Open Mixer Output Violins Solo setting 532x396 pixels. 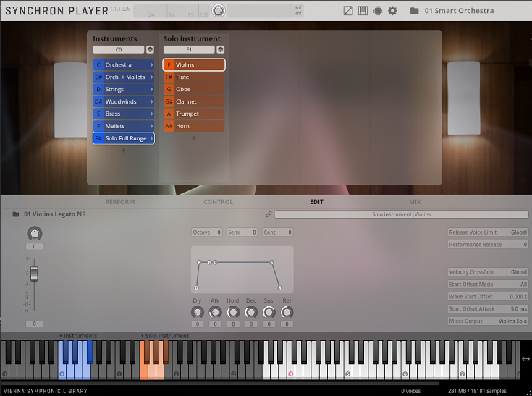[488, 321]
